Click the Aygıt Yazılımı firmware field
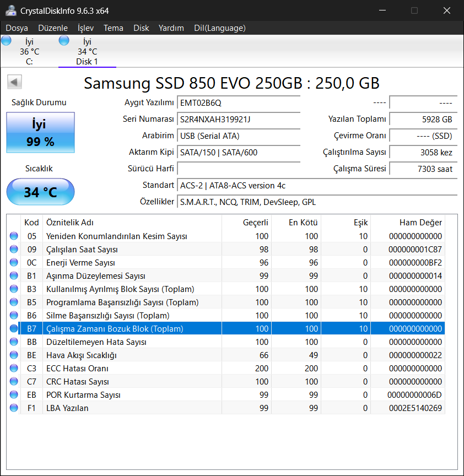Screen dimensions: 464x476 pos(239,102)
